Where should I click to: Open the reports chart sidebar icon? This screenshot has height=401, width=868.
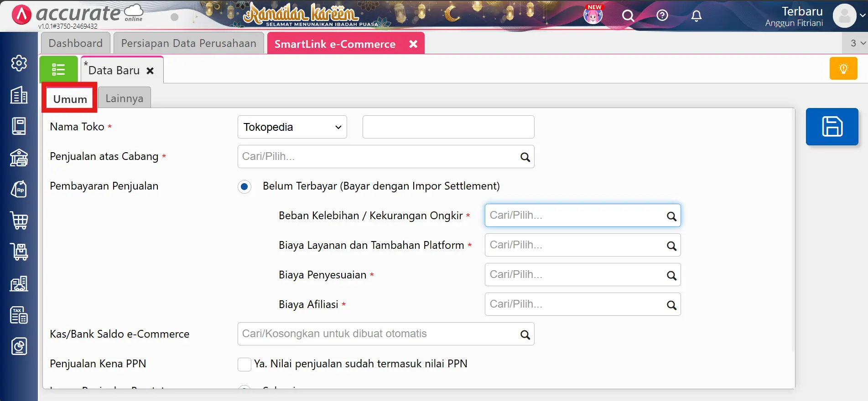19,346
